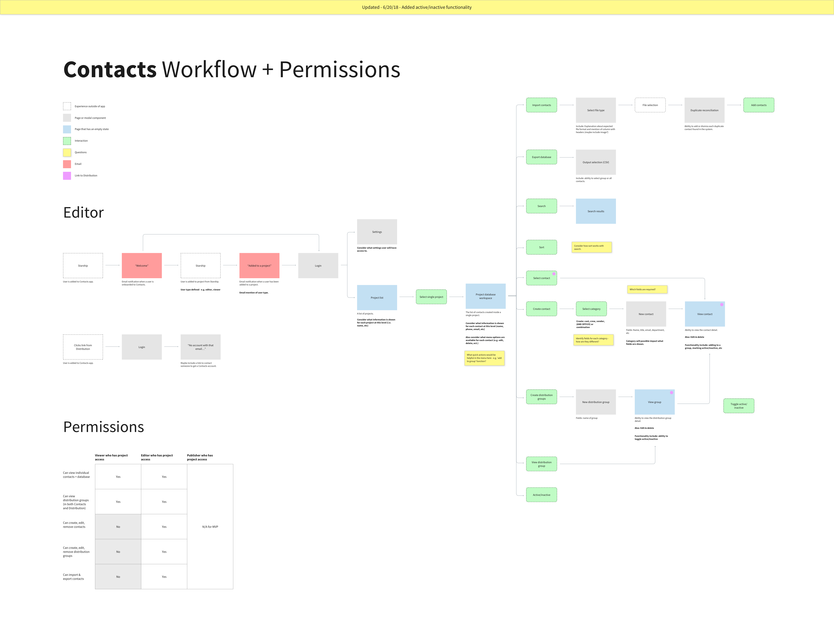Click the Toggle active/inactive box
Screen dimensions: 834x644
pos(739,406)
